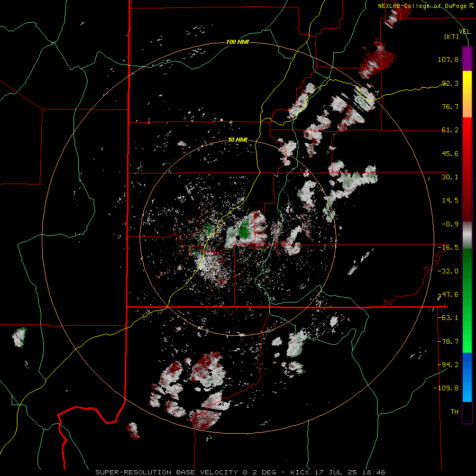Click the -78.7 velocity scale value
Image resolution: width=476 pixels, height=476 pixels.
tap(448, 342)
